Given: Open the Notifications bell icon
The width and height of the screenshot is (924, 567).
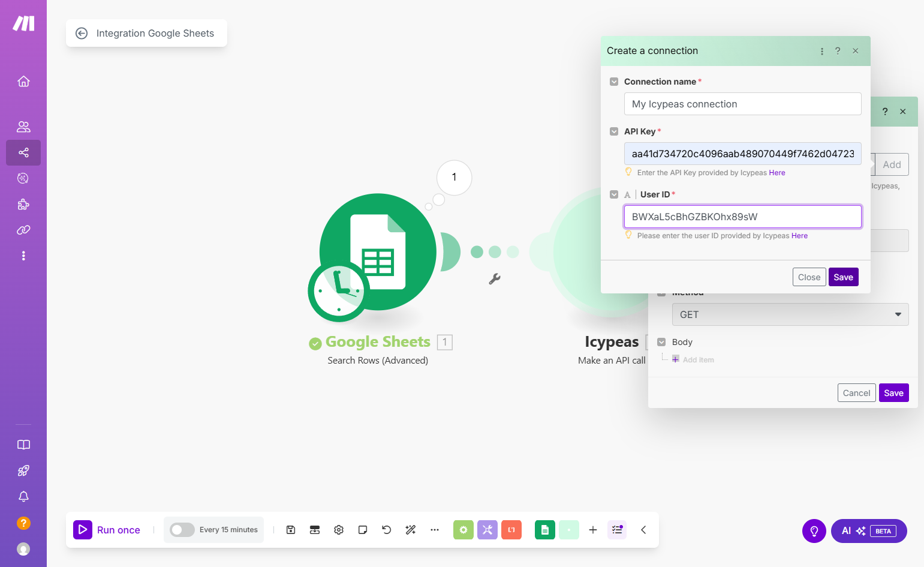Looking at the screenshot, I should [23, 496].
